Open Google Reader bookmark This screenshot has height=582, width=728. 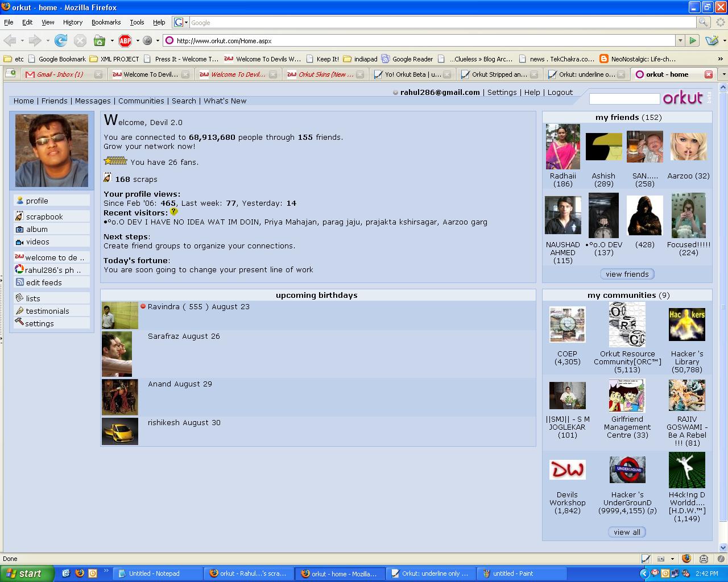click(407, 59)
